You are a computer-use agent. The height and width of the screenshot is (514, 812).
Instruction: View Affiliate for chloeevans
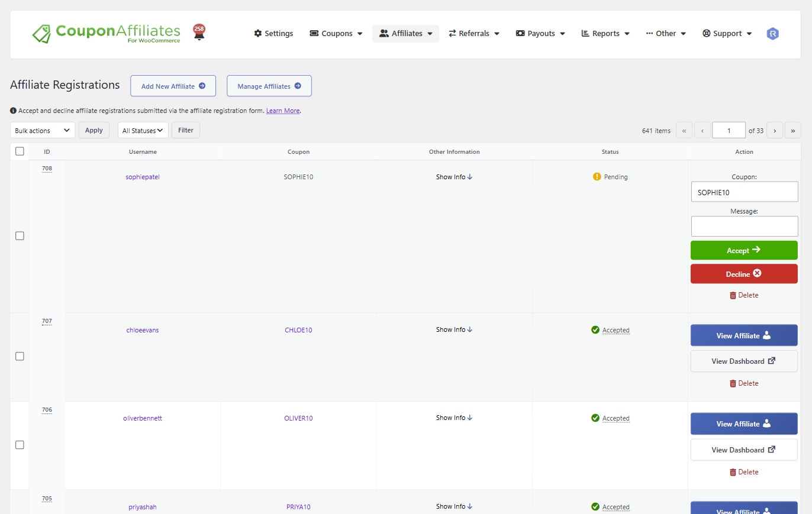(x=744, y=335)
